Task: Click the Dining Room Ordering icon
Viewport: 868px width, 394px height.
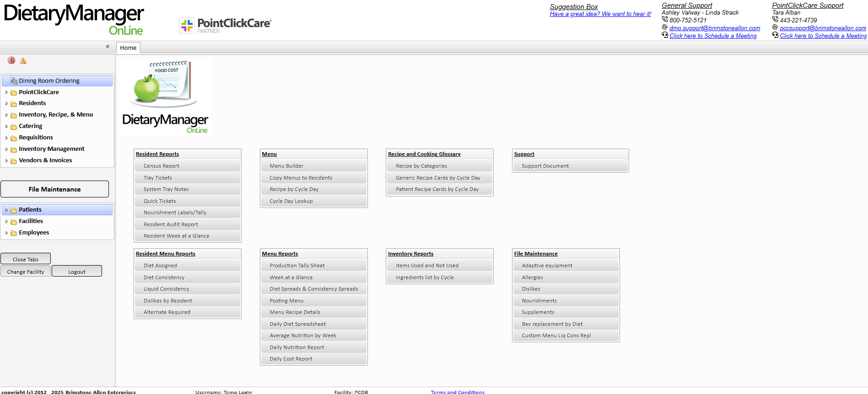Action: (x=14, y=81)
